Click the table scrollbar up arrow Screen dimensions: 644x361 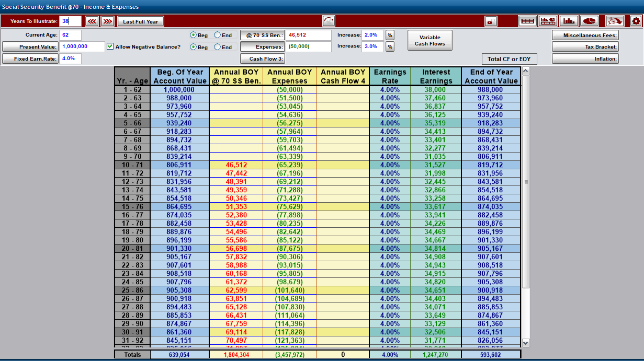(526, 71)
